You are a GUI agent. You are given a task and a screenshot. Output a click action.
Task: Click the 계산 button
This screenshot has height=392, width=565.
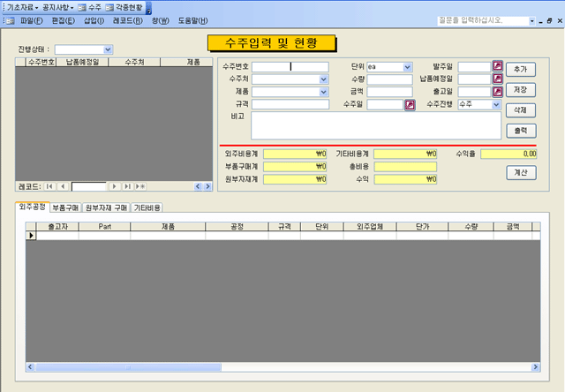point(521,172)
